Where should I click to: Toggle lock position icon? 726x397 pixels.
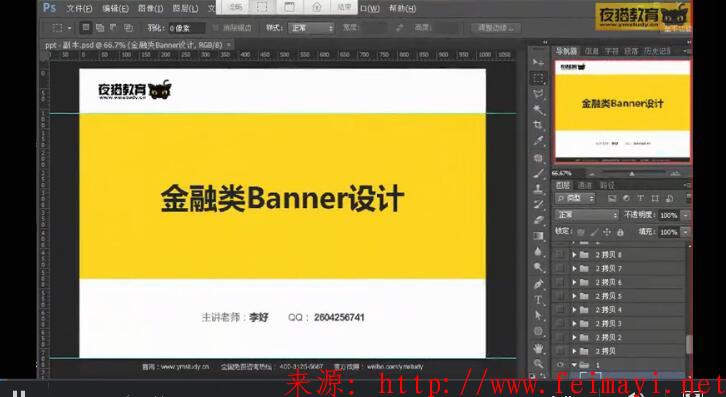coord(607,232)
